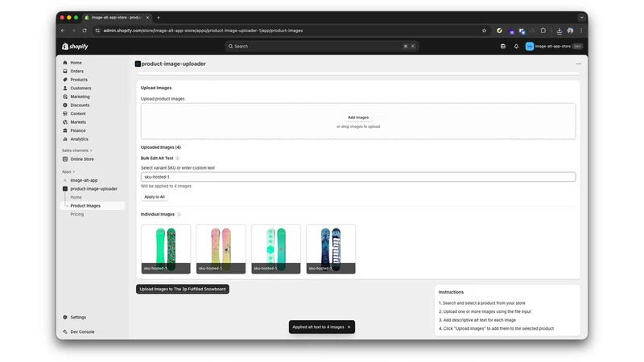Close the image-alt-app-store tab
The image size is (644, 362).
pos(147,18)
